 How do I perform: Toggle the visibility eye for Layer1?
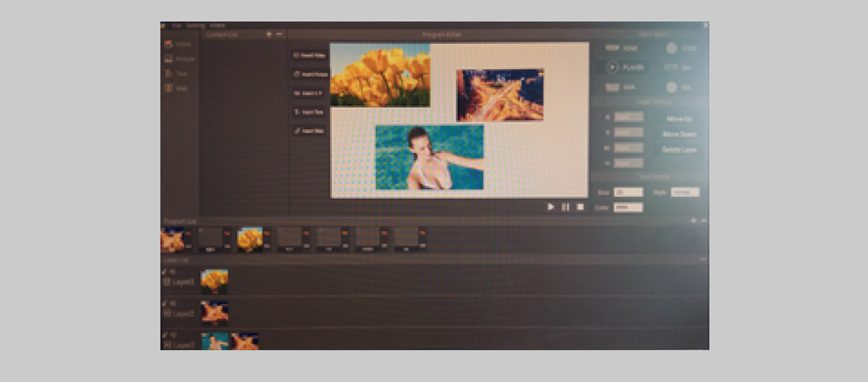pyautogui.click(x=172, y=272)
